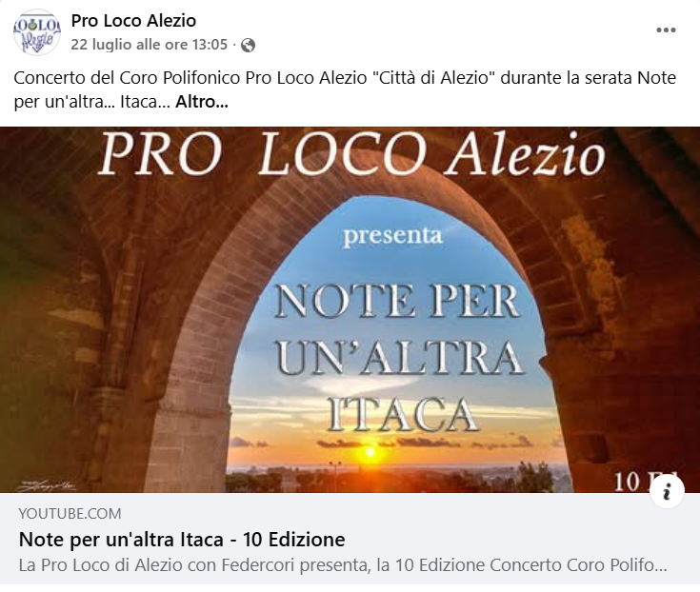
Task: Click the Pro Loco Alezio page name
Action: tap(133, 21)
